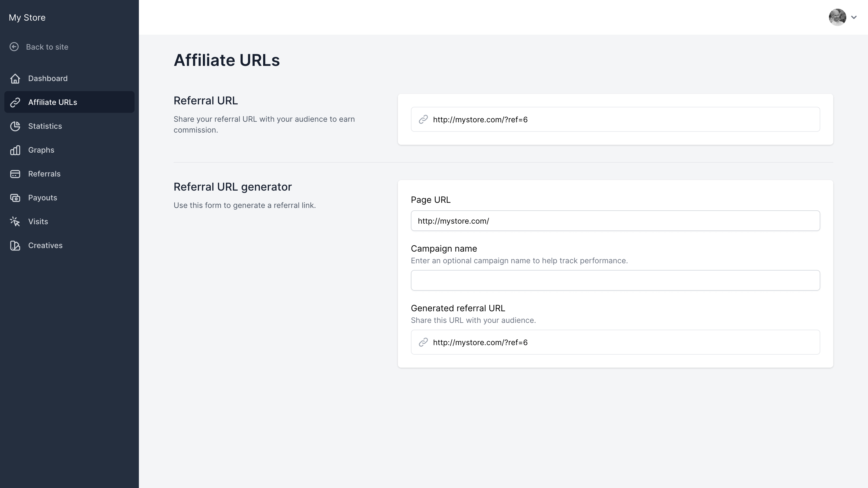
Task: Click the link icon in Referral URL box
Action: (423, 120)
